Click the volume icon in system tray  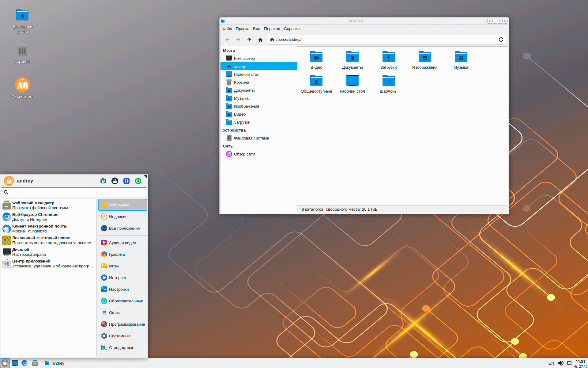coord(560,363)
